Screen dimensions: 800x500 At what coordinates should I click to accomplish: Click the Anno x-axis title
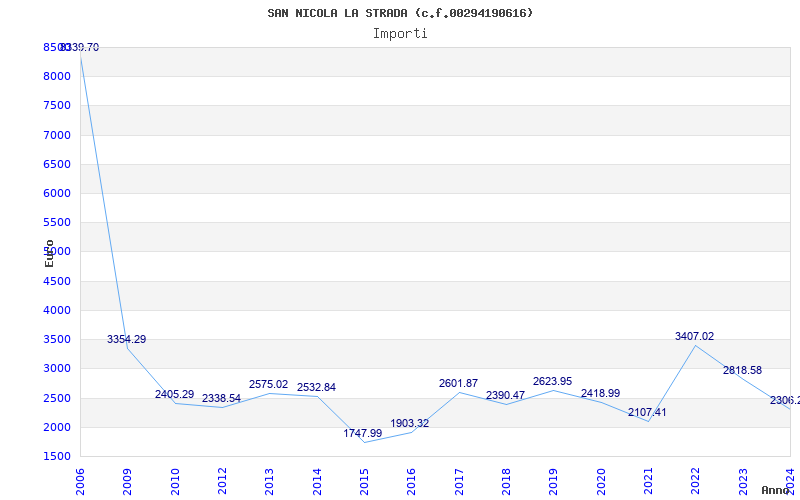coord(775,490)
